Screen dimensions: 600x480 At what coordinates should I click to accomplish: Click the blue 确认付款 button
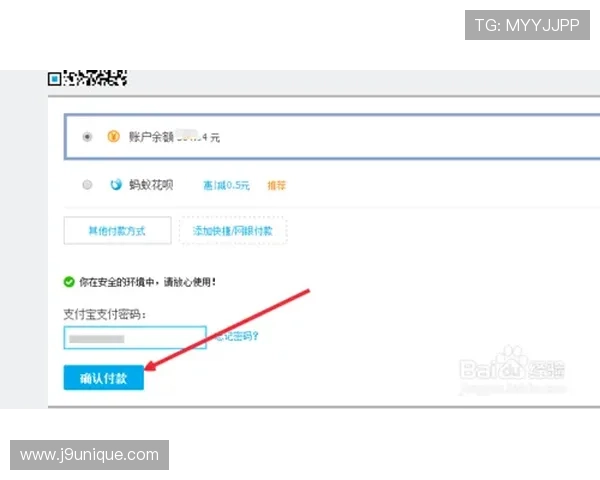click(104, 378)
